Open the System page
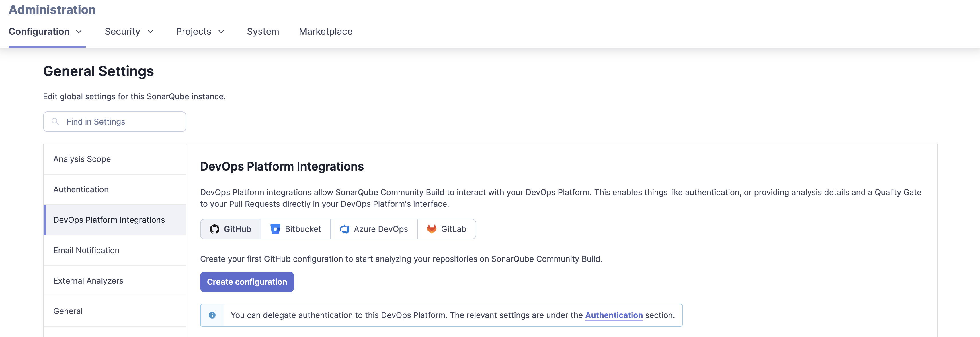This screenshot has height=337, width=980. (263, 31)
